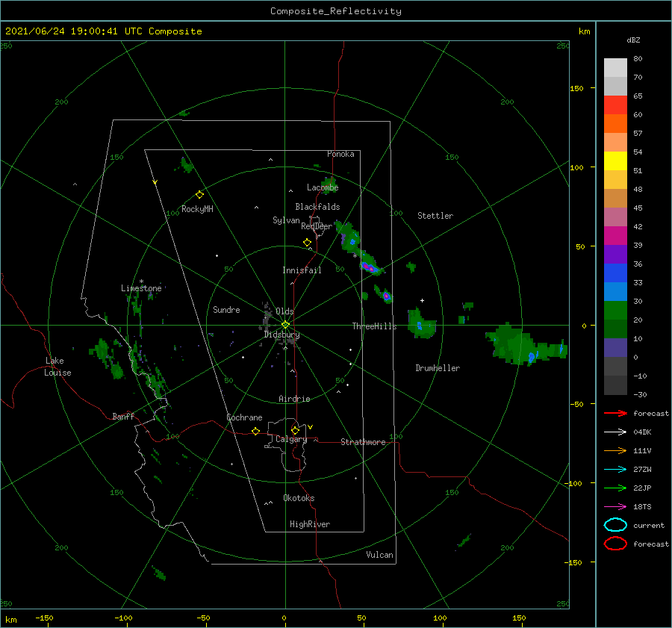The height and width of the screenshot is (628, 672).
Task: Click the 80 dBZ light gray swatch
Action: pyautogui.click(x=615, y=67)
